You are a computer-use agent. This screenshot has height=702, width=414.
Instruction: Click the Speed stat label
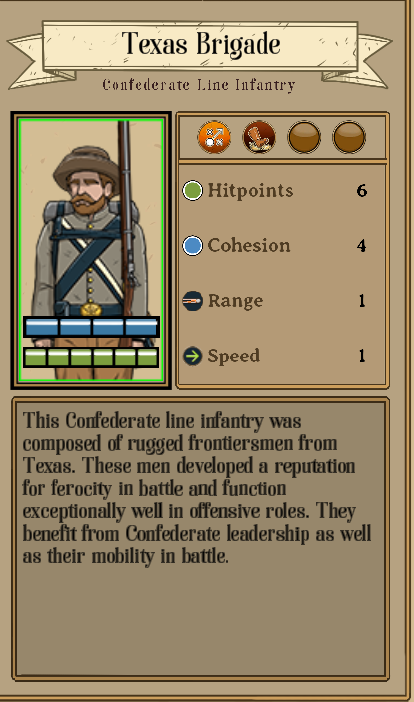pos(234,356)
